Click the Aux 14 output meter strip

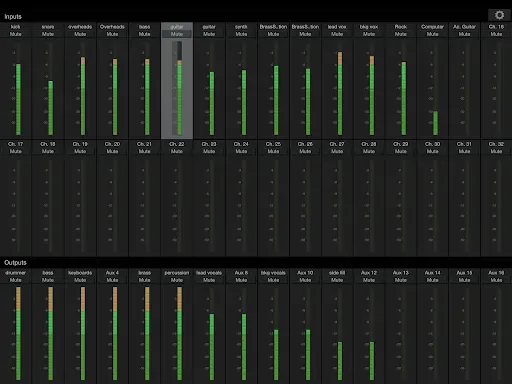click(x=435, y=333)
